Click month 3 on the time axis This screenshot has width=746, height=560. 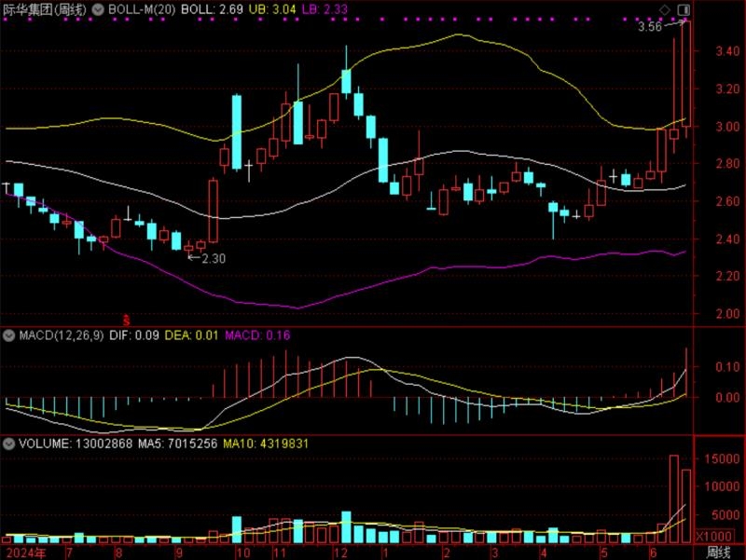[x=495, y=553]
